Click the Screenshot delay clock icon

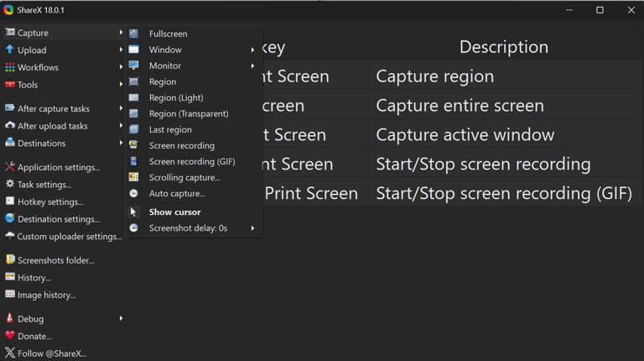click(133, 228)
